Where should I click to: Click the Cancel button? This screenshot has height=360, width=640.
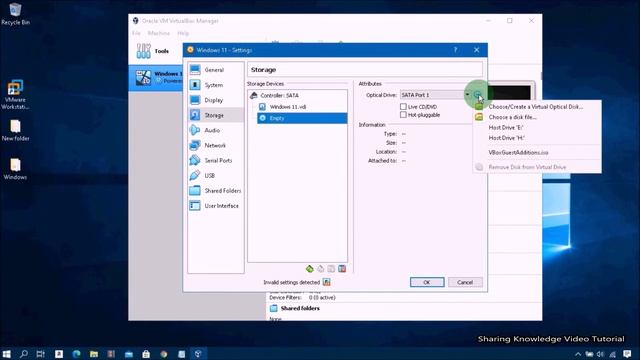pos(465,282)
